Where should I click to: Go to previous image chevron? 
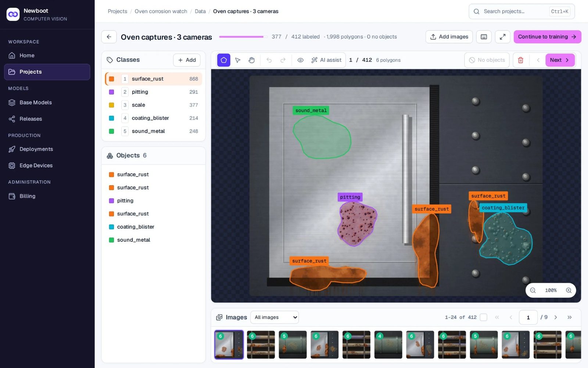tap(538, 60)
